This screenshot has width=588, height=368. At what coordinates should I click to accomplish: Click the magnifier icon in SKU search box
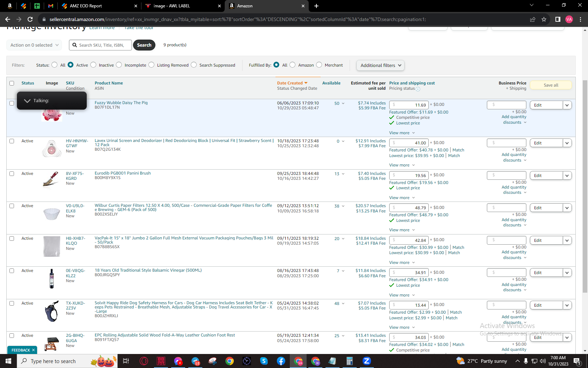75,45
